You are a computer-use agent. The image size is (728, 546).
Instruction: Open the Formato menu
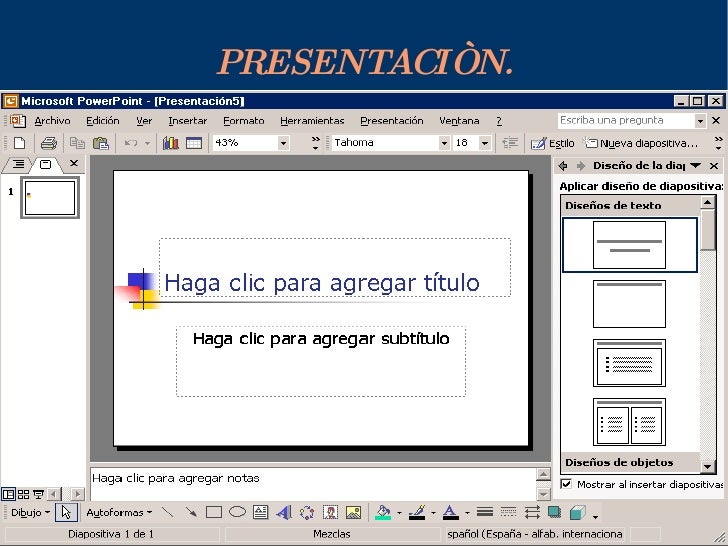[x=243, y=121]
